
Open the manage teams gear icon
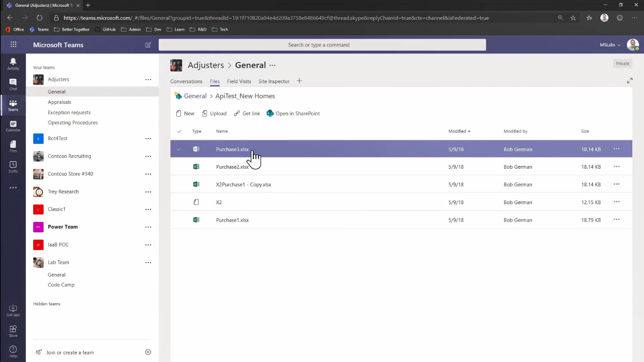pyautogui.click(x=148, y=352)
